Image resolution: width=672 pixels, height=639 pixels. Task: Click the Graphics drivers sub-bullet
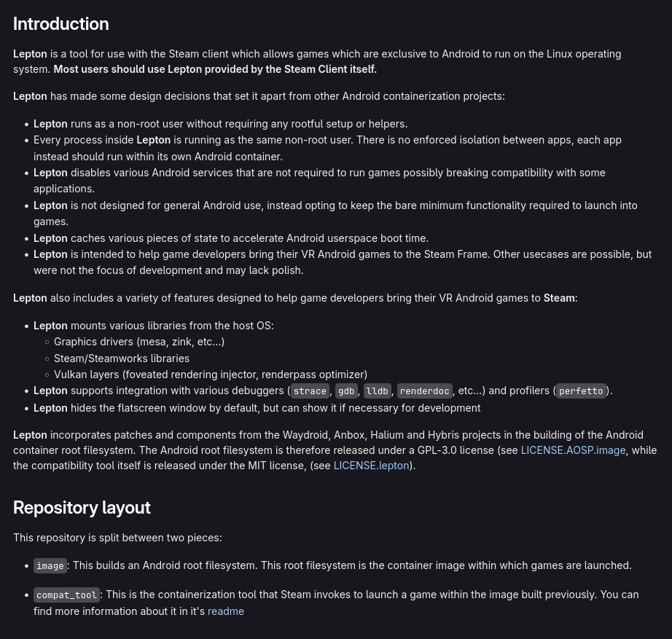coord(139,342)
